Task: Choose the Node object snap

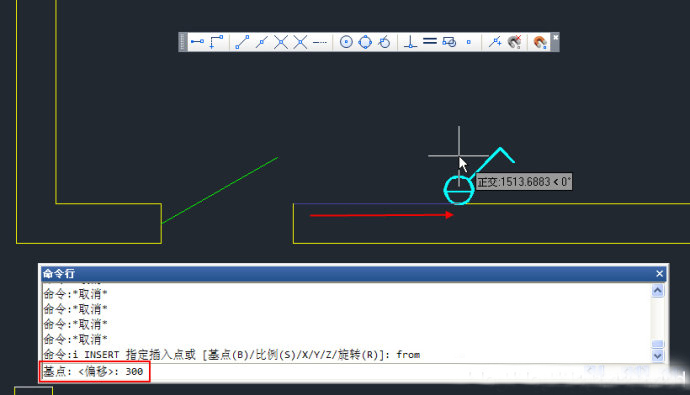Action: (469, 42)
